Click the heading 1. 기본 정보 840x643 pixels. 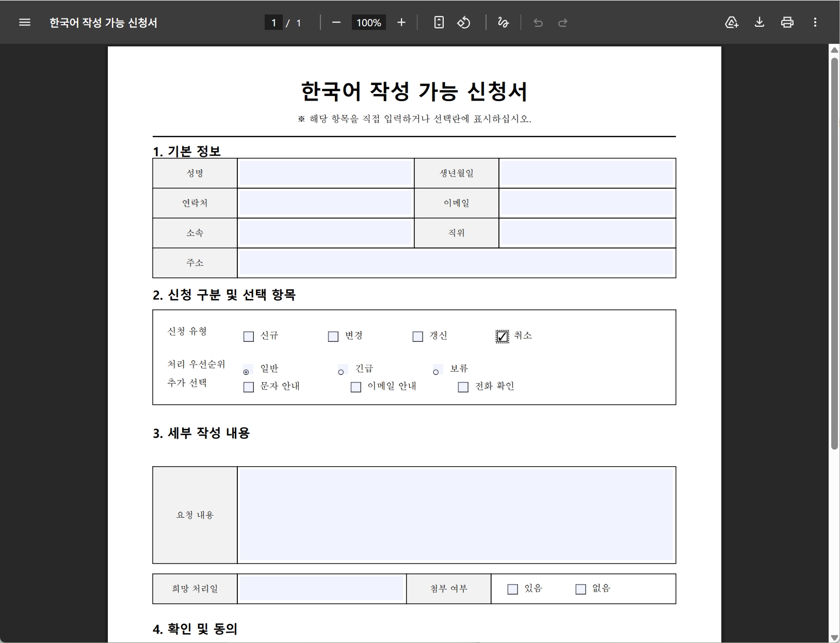pos(187,151)
